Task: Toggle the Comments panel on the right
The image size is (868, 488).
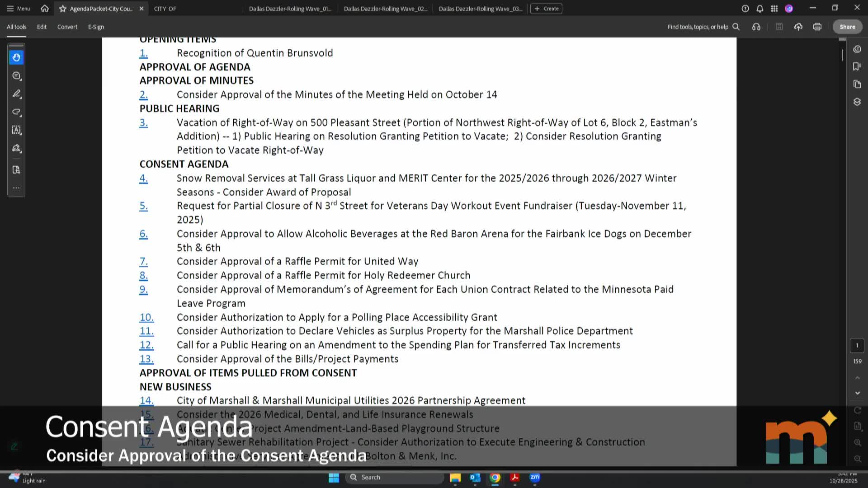Action: 857,49
